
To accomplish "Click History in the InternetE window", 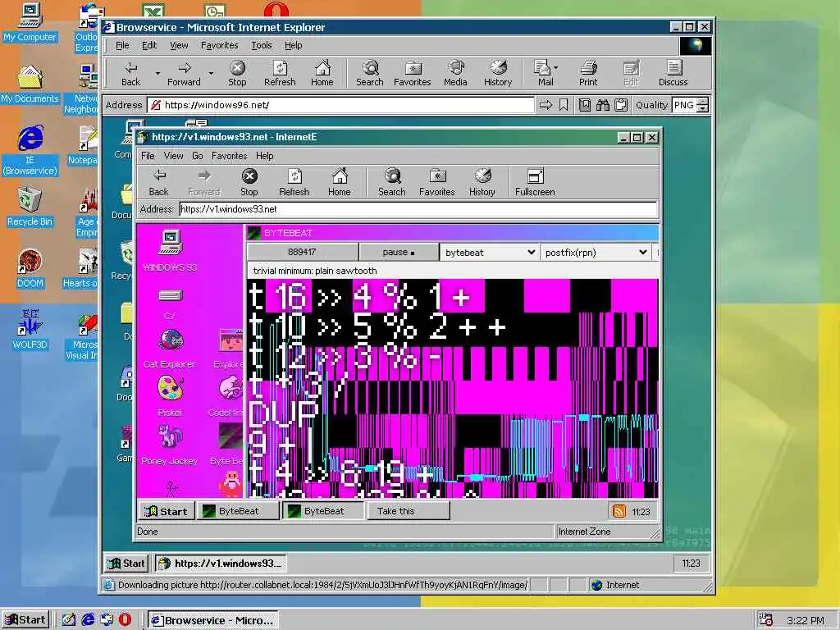I will click(482, 183).
